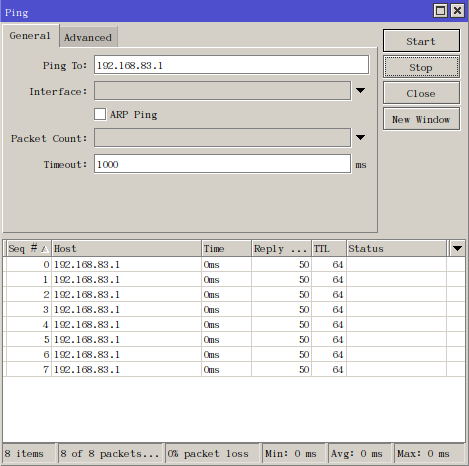This screenshot has width=469, height=466.
Task: Sort by the Status column header
Action: (x=396, y=248)
